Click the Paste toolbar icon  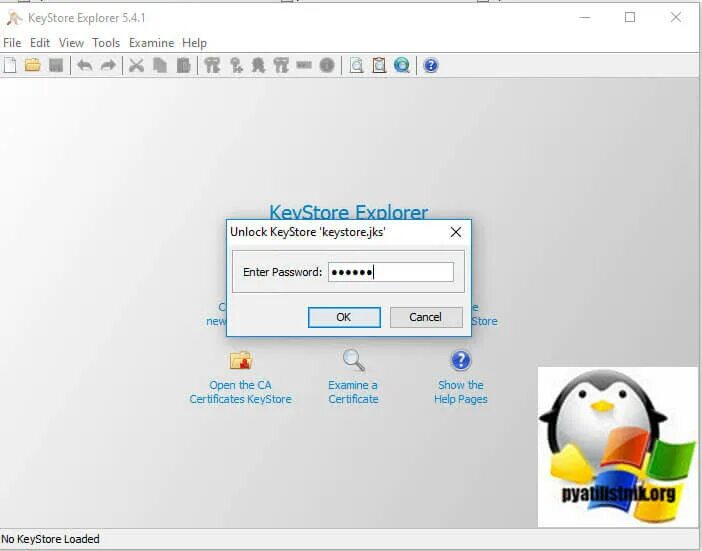coord(183,65)
